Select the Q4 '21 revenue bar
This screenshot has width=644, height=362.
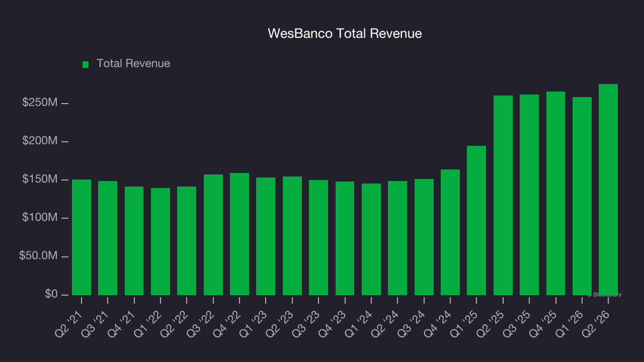(x=134, y=241)
